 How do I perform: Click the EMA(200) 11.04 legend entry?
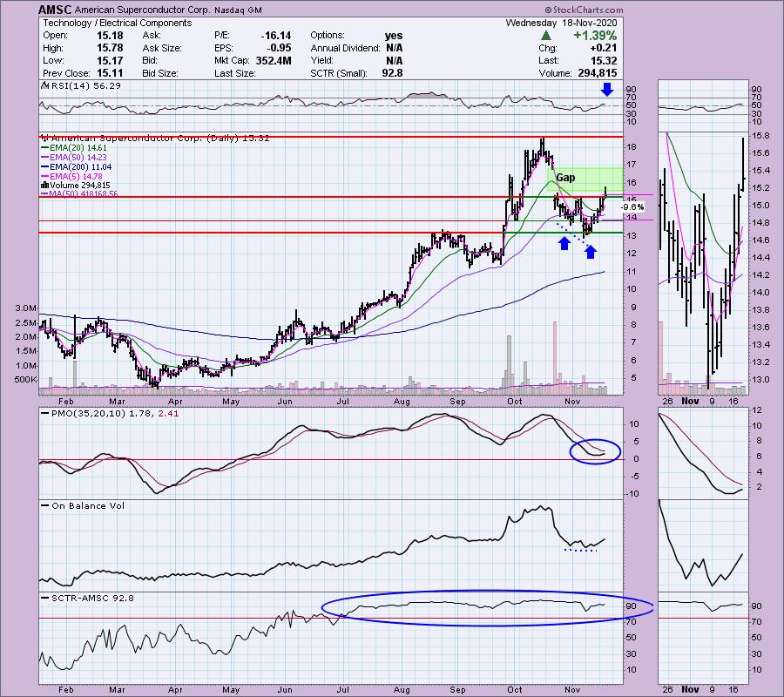(x=77, y=166)
